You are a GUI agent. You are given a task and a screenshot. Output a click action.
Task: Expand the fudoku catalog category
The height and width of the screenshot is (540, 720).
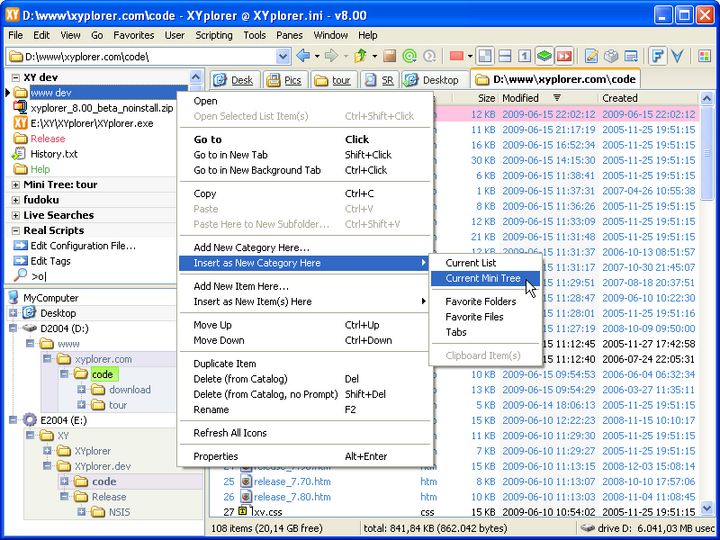(16, 200)
